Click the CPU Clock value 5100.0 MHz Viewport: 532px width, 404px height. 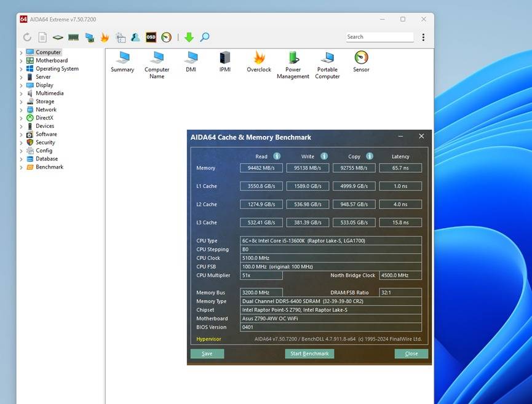tap(331, 258)
